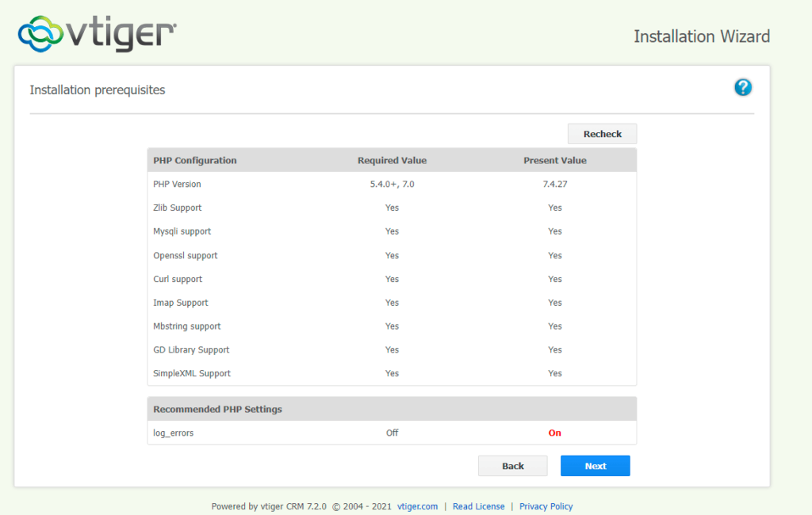Viewport: 812px width, 515px height.
Task: Click the present PHP version 7.4.27
Action: click(554, 185)
